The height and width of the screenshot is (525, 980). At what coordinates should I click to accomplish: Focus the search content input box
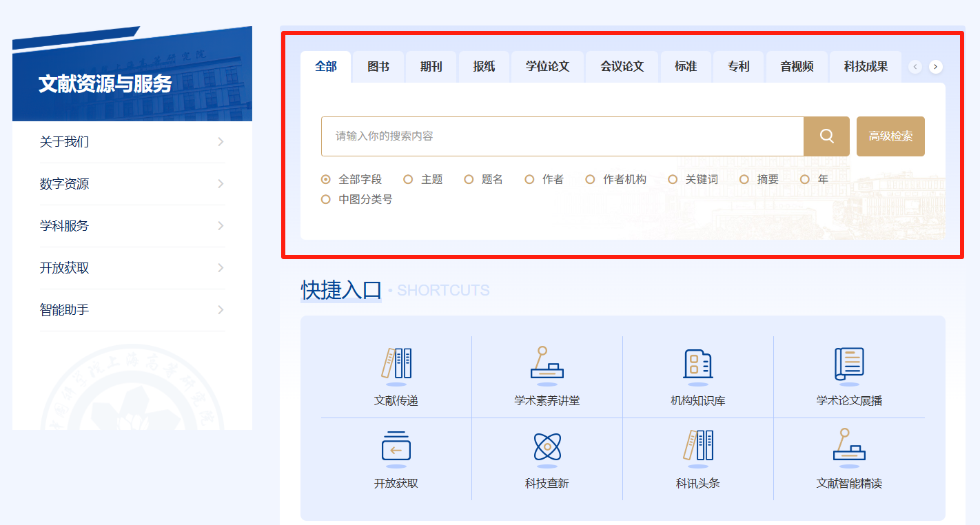pos(562,136)
